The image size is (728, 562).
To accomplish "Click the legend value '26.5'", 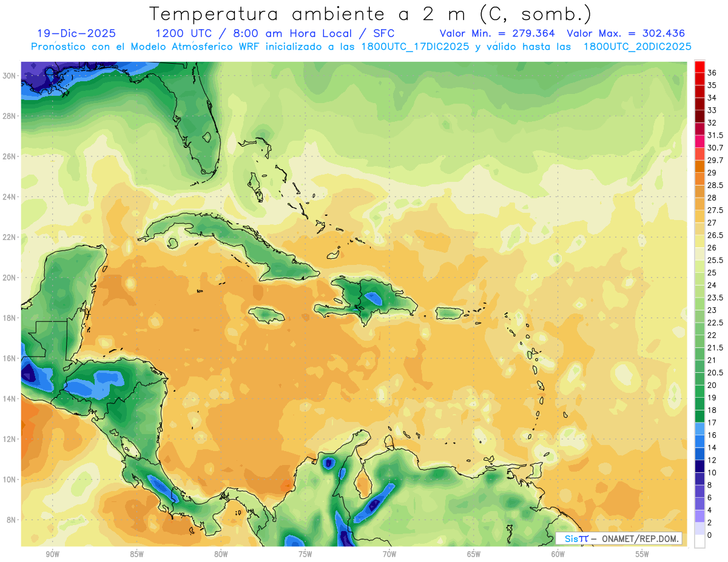I will [715, 235].
